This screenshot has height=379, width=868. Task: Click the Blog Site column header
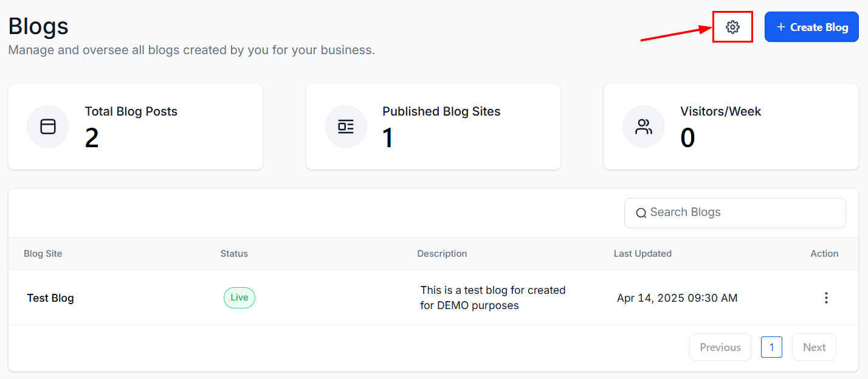43,254
